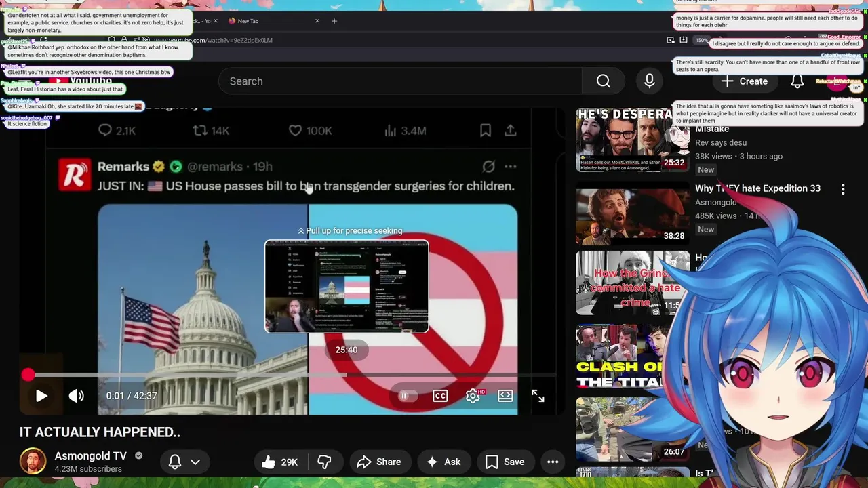Click the seek preview thumbnail at 25:40
Viewport: 868px width, 488px height.
[x=347, y=287]
